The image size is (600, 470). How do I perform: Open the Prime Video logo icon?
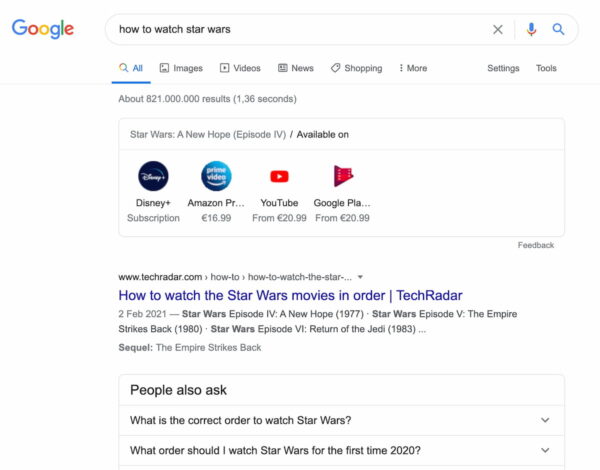(x=216, y=176)
